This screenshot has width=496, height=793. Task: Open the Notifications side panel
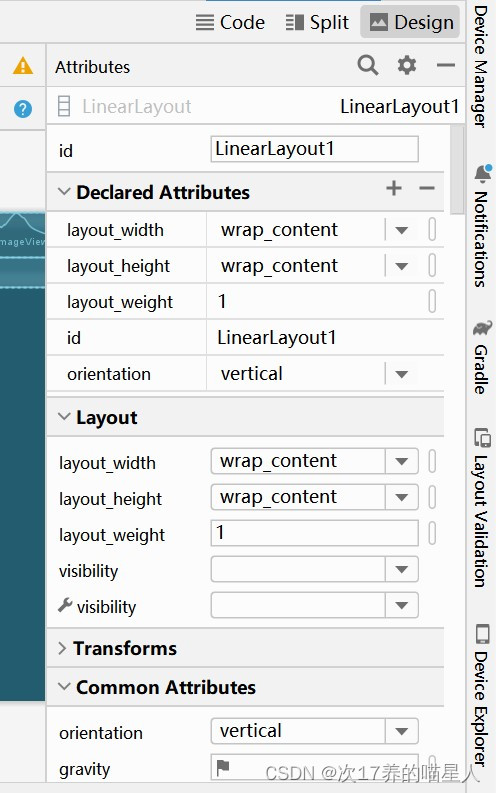coord(481,226)
